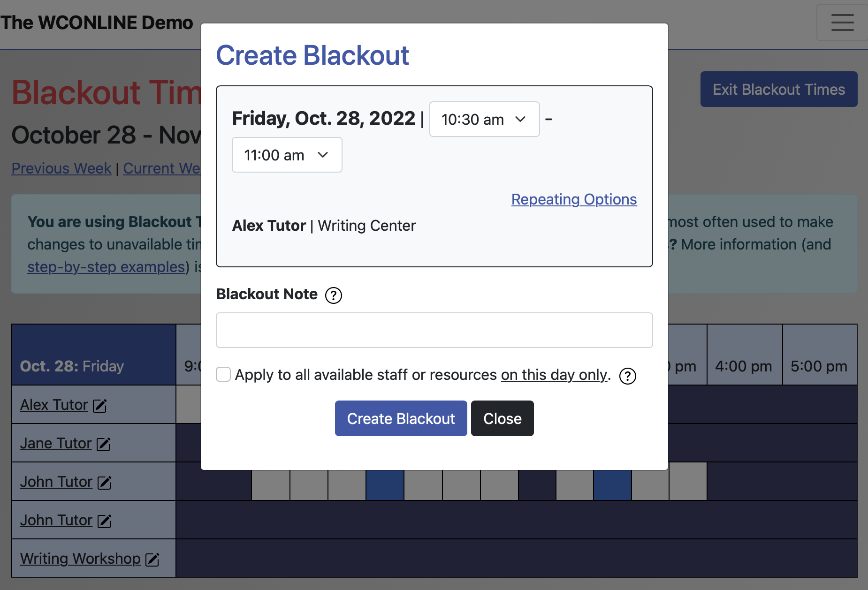Open the 11:00 am end time dropdown
Screen dimensions: 868x590
[287, 155]
